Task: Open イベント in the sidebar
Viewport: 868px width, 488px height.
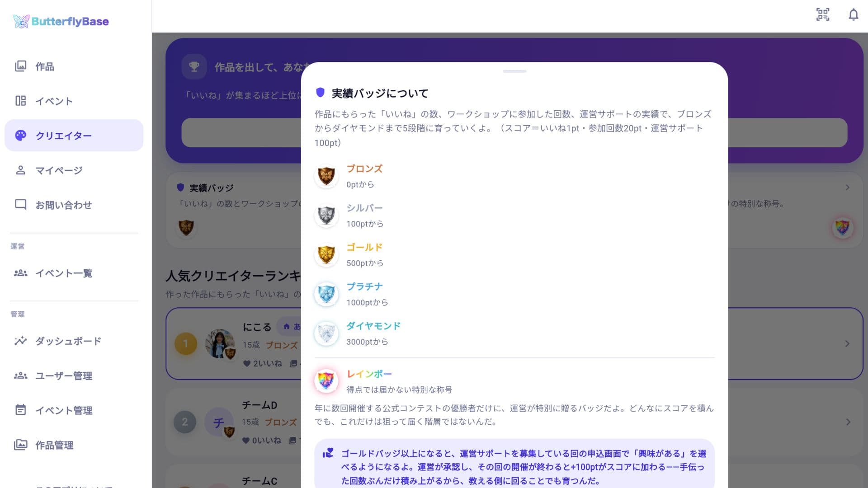Action: [74, 101]
